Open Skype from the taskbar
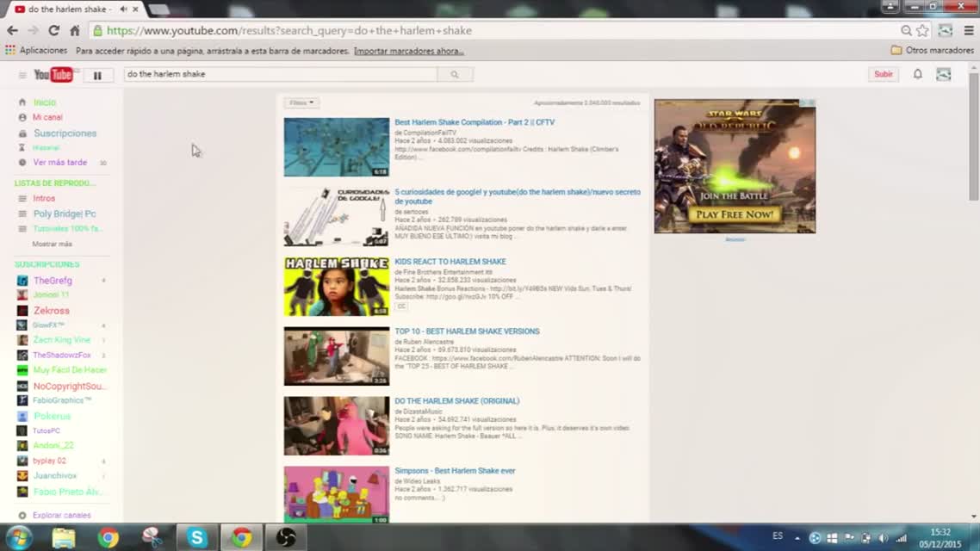This screenshot has height=551, width=980. [197, 537]
